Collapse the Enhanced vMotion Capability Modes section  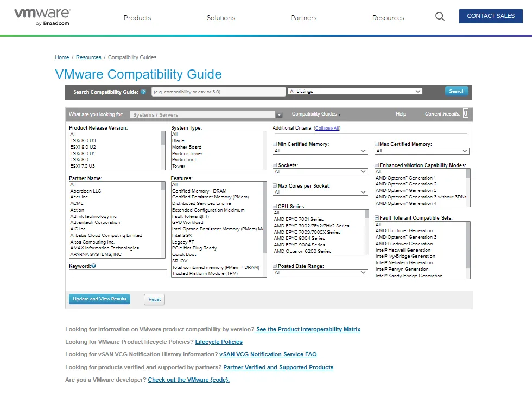(377, 165)
